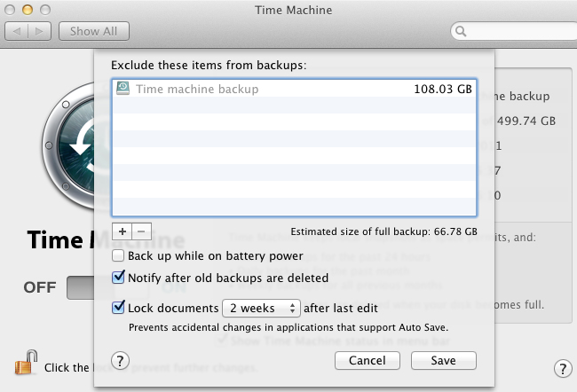Click the Exclude these items from backups label

(209, 65)
